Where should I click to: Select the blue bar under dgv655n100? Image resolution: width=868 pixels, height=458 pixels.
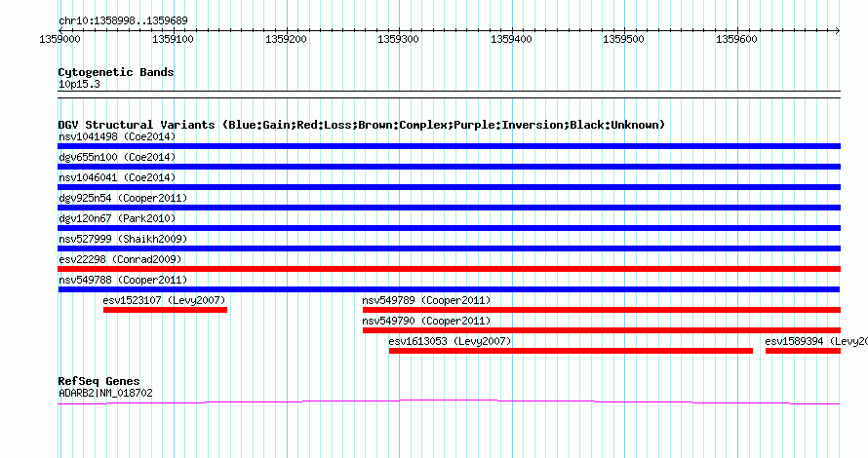pyautogui.click(x=449, y=167)
